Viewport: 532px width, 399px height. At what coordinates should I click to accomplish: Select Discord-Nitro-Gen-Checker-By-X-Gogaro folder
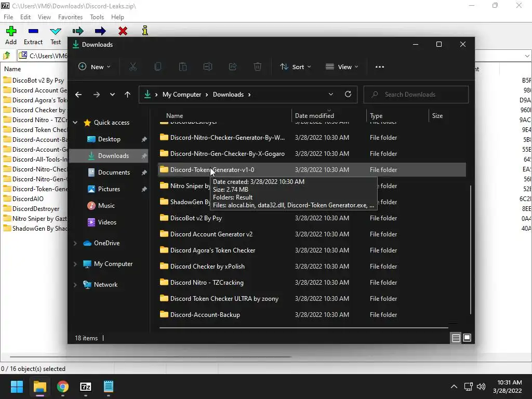click(x=312, y=154)
